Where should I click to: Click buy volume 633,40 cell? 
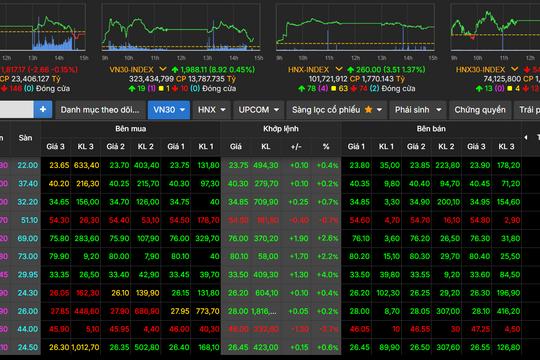(86, 165)
